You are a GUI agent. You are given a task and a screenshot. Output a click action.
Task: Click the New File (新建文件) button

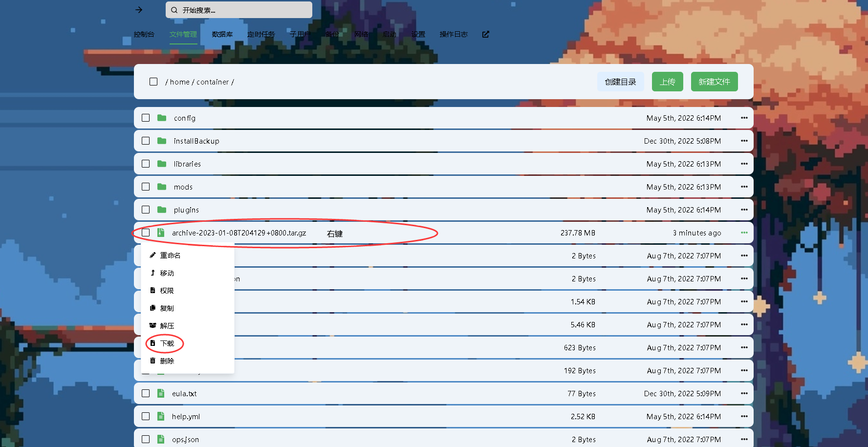714,82
